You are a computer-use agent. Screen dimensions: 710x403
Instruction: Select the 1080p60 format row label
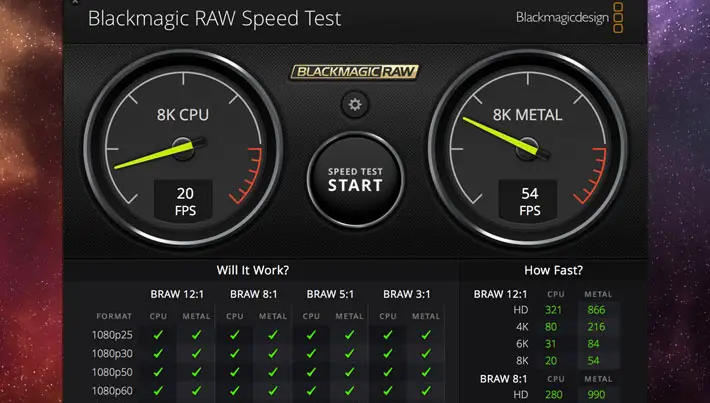[x=112, y=391]
